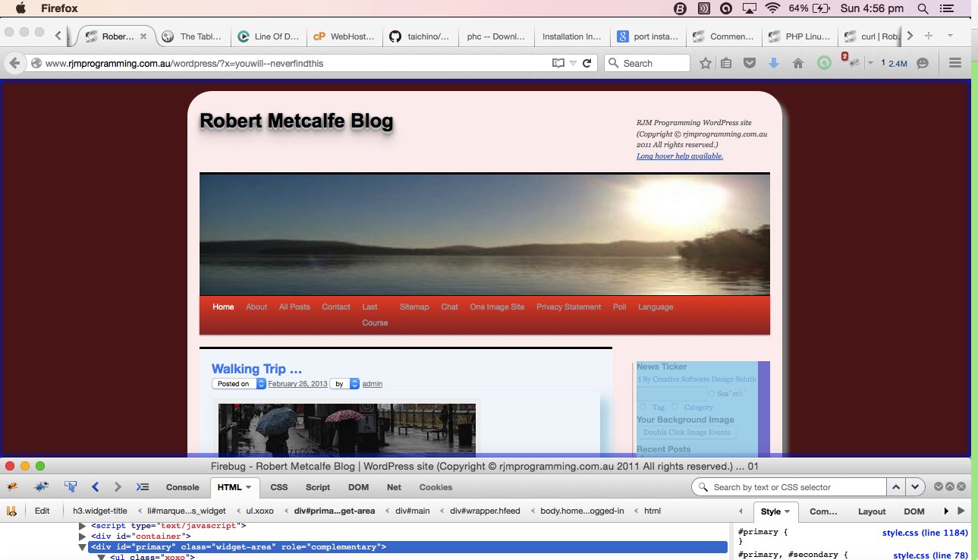Go to next Firebug search result
The image size is (978, 560).
pos(916,487)
